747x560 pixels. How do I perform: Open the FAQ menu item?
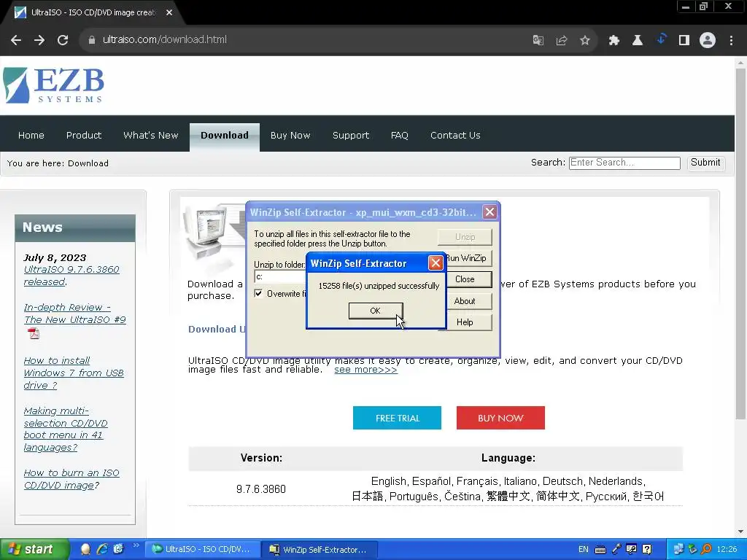(399, 135)
